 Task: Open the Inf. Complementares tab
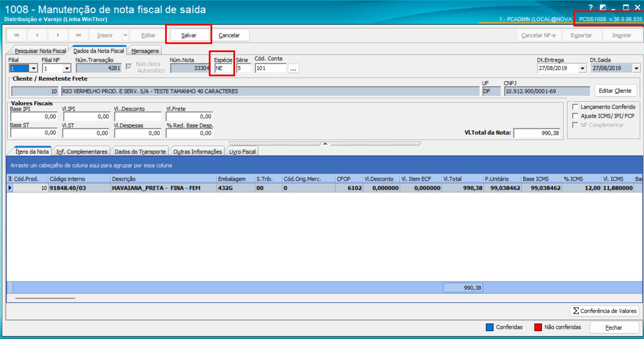tap(82, 152)
